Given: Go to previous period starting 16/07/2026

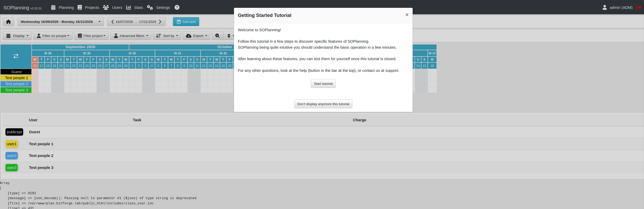Looking at the screenshot, I should (122, 22).
